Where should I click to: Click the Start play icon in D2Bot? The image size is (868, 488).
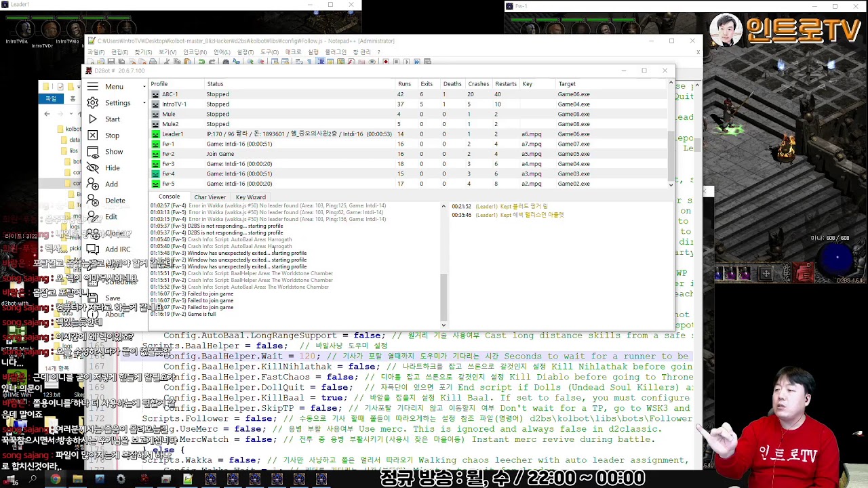click(x=92, y=119)
